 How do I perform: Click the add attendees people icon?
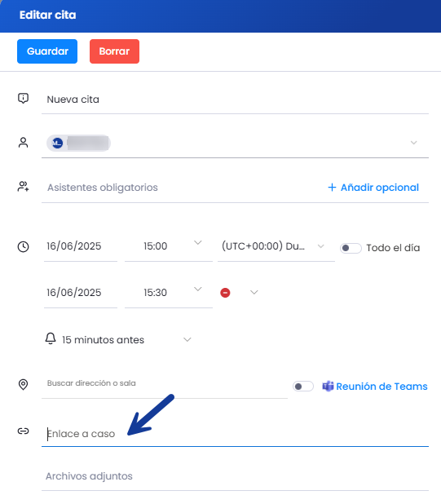23,187
